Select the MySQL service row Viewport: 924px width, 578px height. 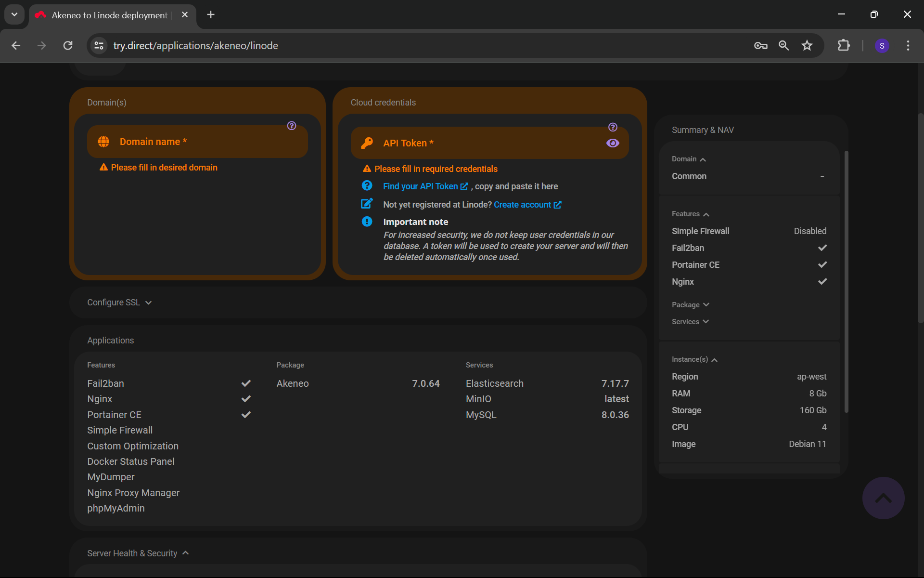point(547,415)
